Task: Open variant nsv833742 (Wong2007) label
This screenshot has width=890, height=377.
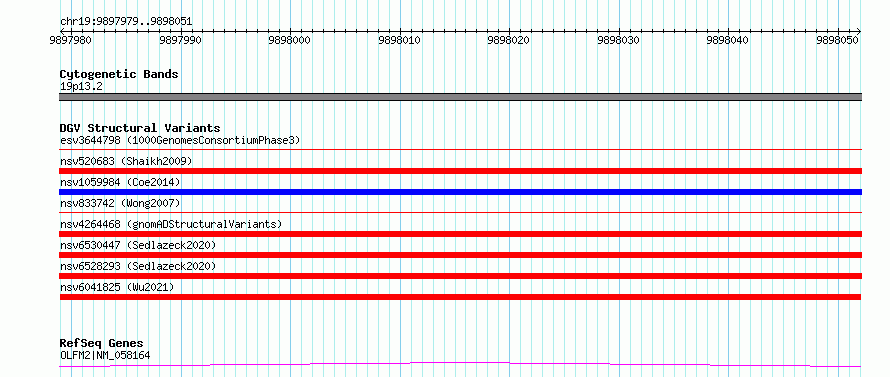Action: pyautogui.click(x=120, y=203)
